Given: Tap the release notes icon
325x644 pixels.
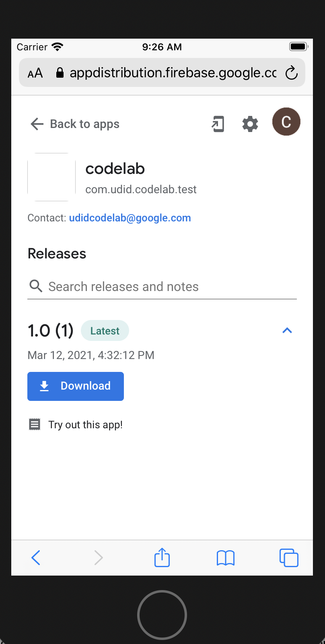Looking at the screenshot, I should [35, 424].
